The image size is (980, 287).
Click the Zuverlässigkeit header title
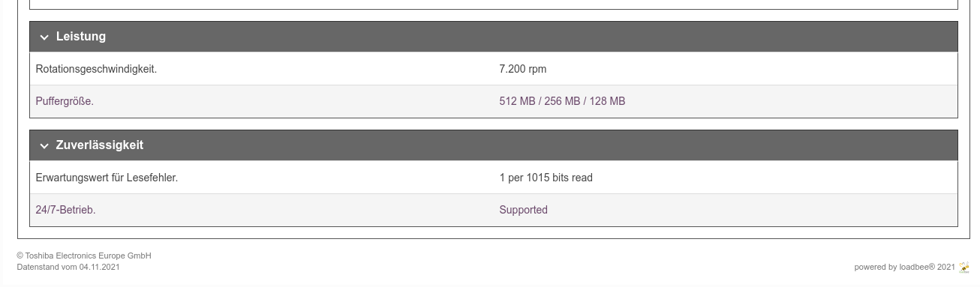[x=100, y=145]
